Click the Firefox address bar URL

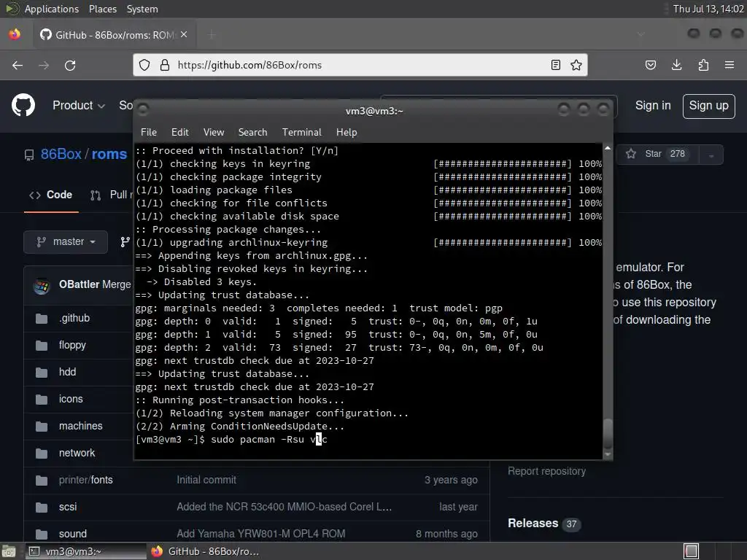(249, 65)
